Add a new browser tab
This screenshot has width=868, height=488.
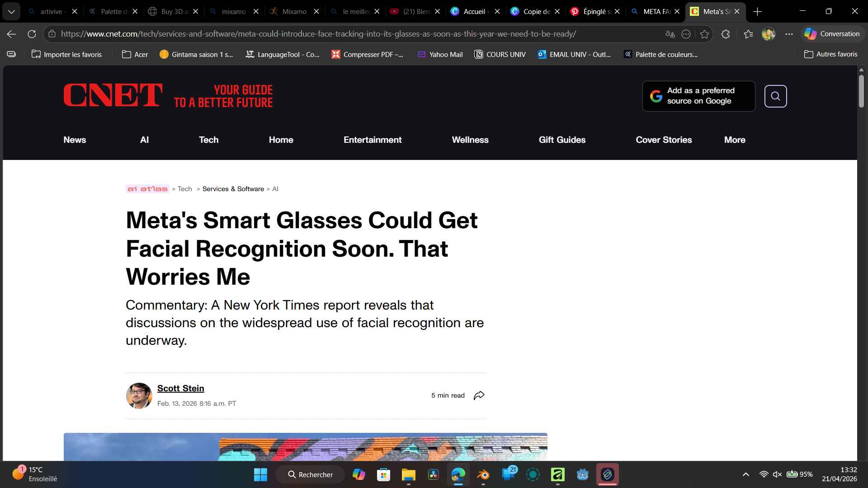[x=758, y=11]
